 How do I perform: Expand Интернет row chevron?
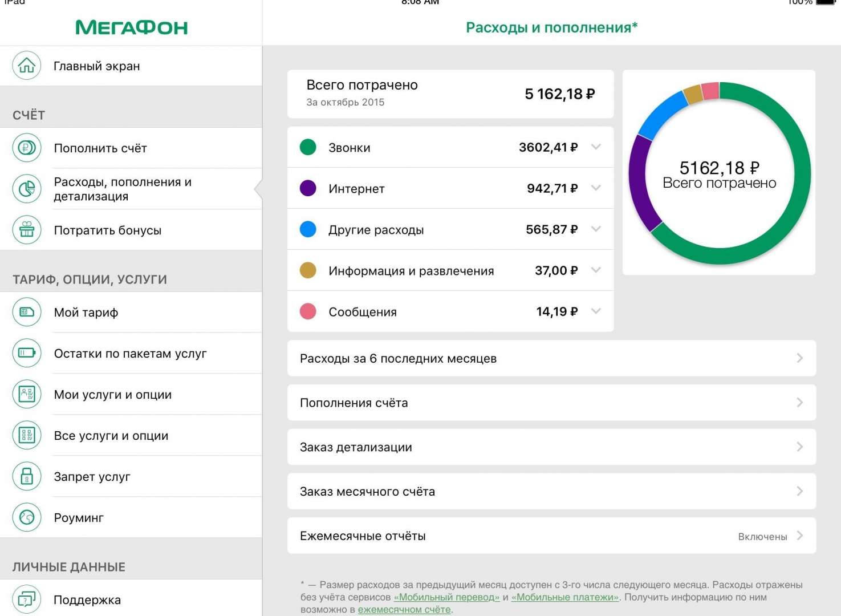[596, 188]
